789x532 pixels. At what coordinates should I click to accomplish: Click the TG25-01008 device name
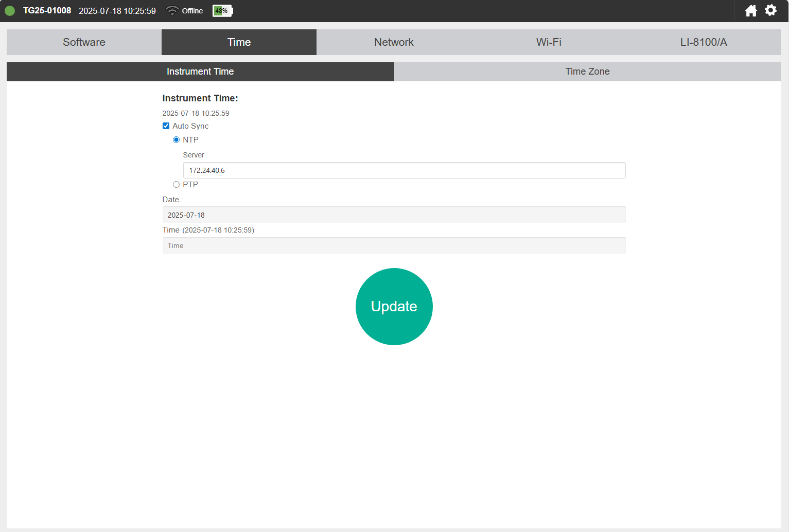[x=47, y=11]
